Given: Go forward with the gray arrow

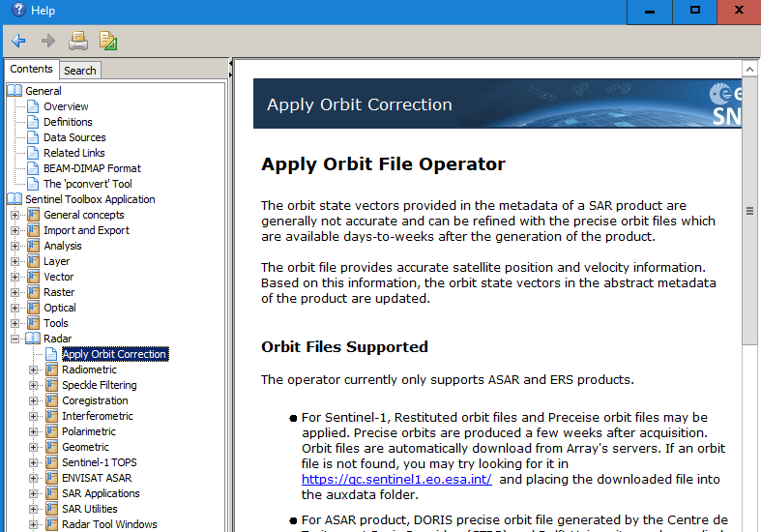Looking at the screenshot, I should pos(48,41).
